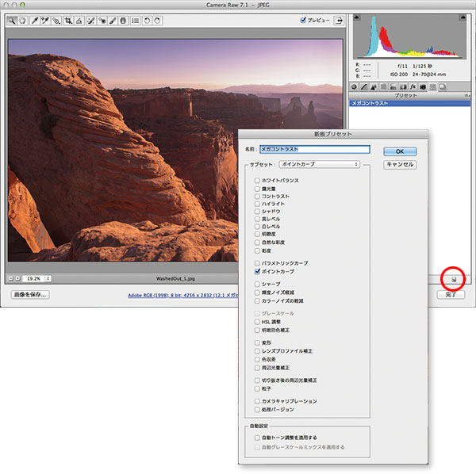
Task: Click OK to confirm new preset
Action: 399,151
